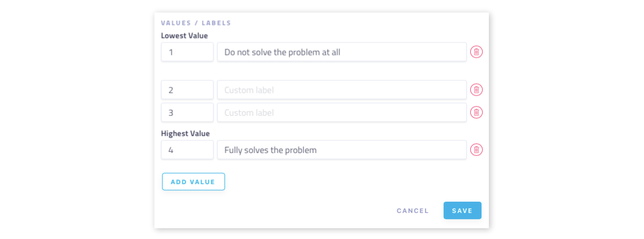Click the number field containing 3
This screenshot has width=644, height=239.
tap(187, 112)
